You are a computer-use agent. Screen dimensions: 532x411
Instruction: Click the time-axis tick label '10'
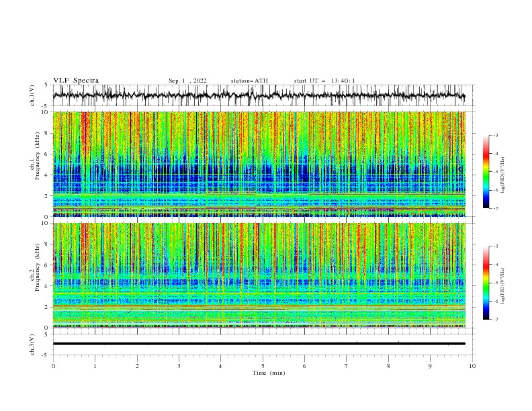click(472, 366)
